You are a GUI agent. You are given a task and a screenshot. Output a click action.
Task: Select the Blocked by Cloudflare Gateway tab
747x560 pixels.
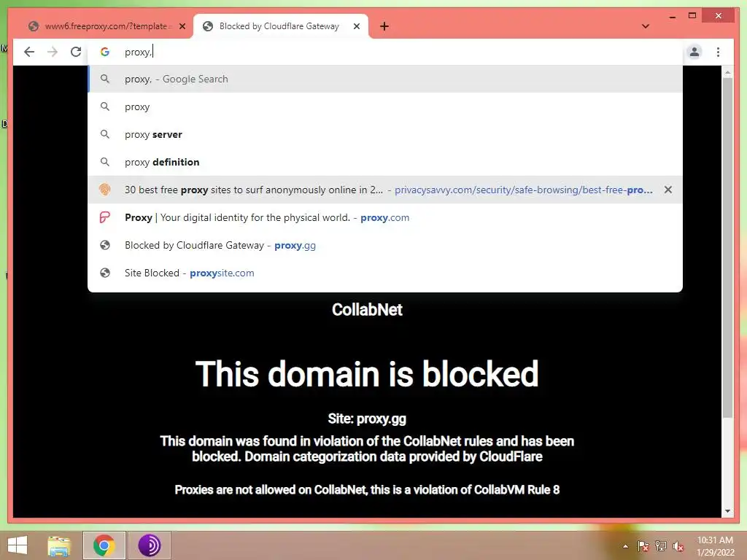point(280,26)
